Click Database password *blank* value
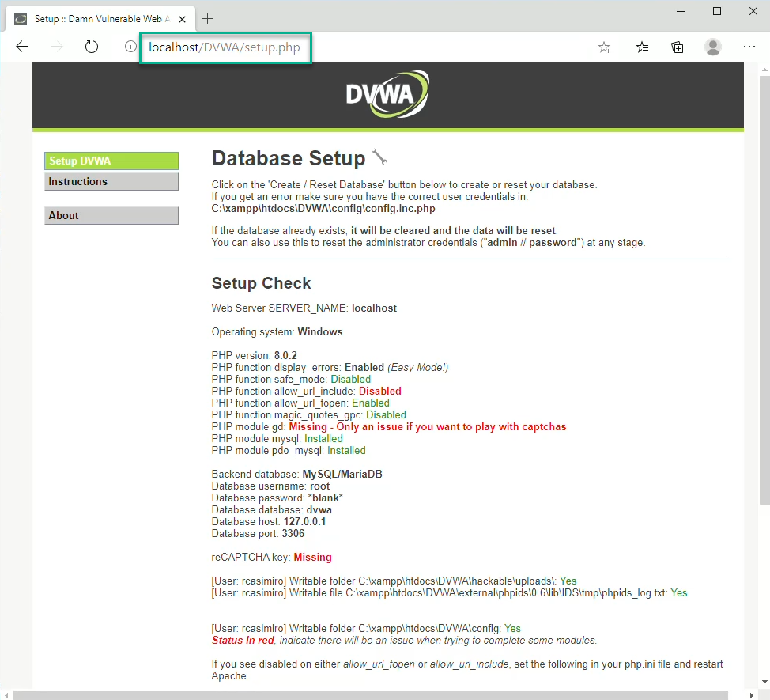This screenshot has width=770, height=700. tap(325, 498)
